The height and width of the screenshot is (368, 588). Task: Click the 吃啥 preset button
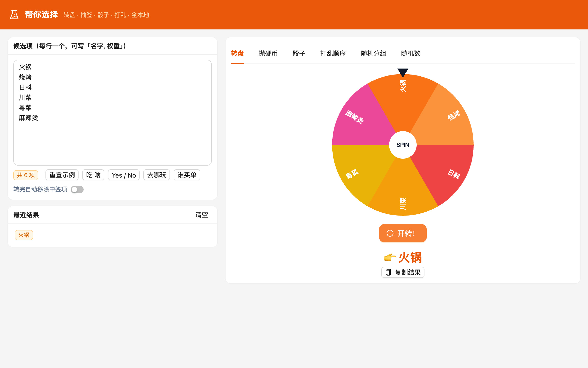(x=93, y=175)
